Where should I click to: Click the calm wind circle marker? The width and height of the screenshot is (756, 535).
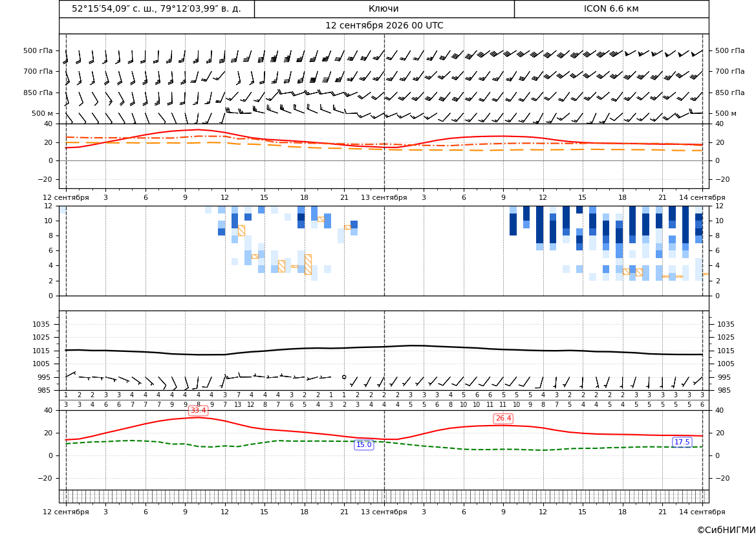[344, 377]
